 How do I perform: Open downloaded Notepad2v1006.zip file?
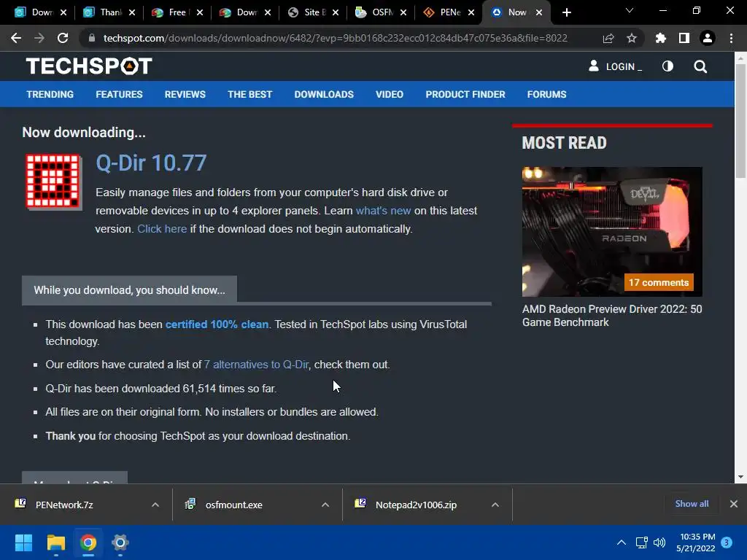(416, 505)
